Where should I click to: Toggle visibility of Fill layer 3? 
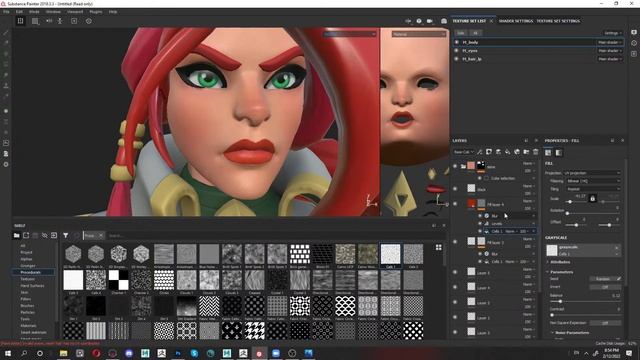pyautogui.click(x=455, y=242)
